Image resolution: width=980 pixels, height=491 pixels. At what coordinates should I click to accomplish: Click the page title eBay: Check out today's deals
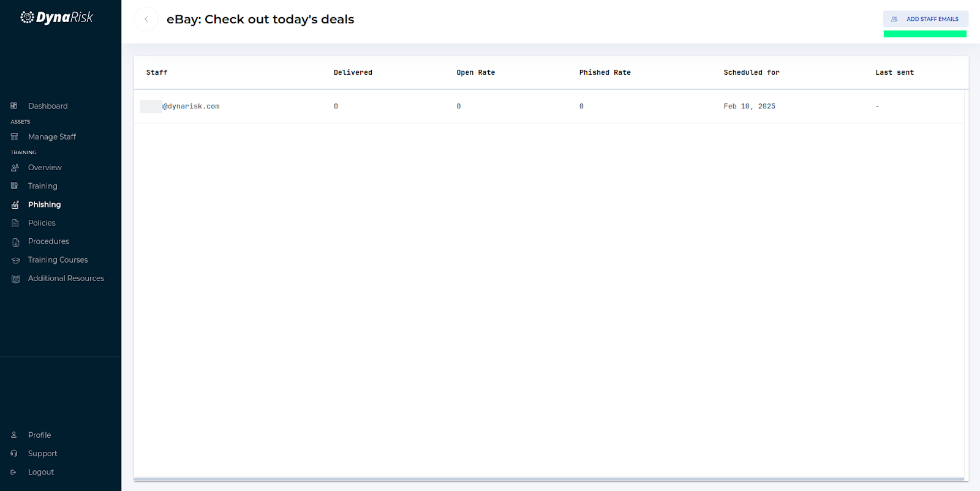[x=260, y=19]
